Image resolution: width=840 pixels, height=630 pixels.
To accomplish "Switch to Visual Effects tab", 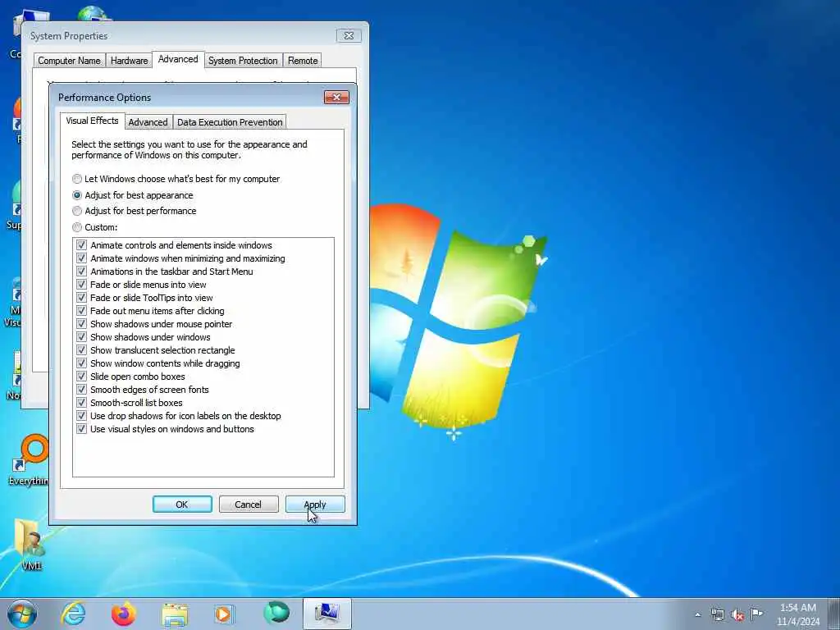I will pyautogui.click(x=92, y=121).
